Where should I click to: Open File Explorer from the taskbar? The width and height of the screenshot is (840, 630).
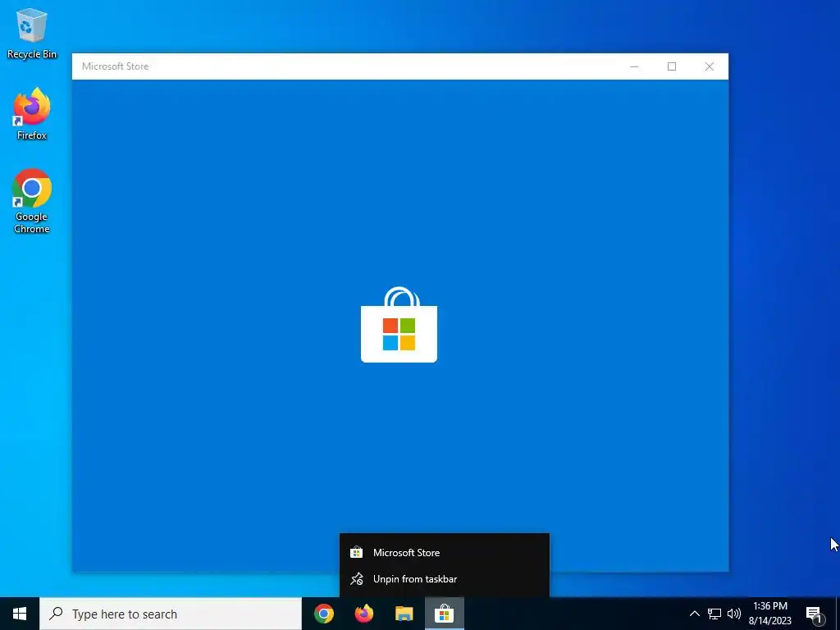pos(404,614)
